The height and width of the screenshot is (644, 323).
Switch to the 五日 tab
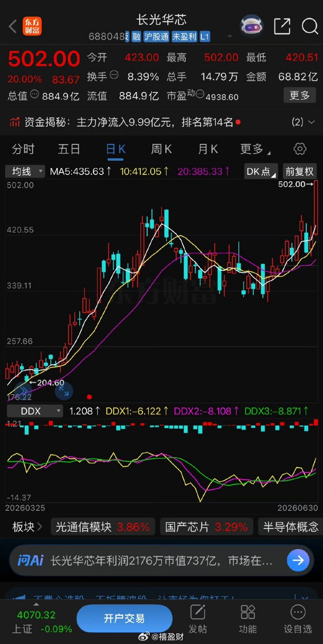point(69,149)
